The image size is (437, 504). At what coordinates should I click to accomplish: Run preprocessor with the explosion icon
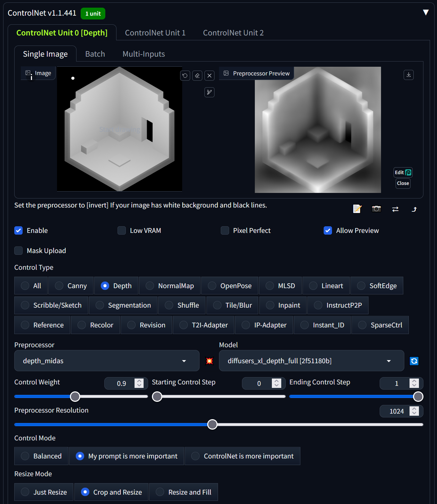coord(209,361)
